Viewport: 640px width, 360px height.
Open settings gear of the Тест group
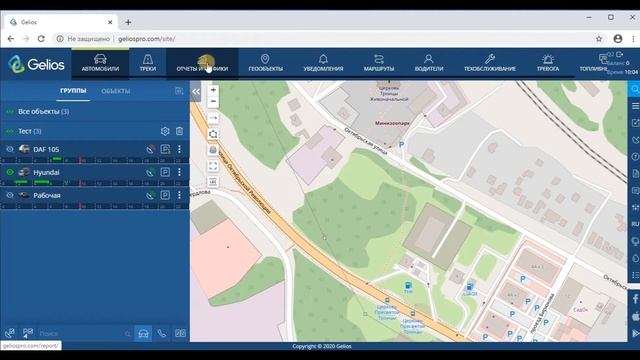point(165,131)
